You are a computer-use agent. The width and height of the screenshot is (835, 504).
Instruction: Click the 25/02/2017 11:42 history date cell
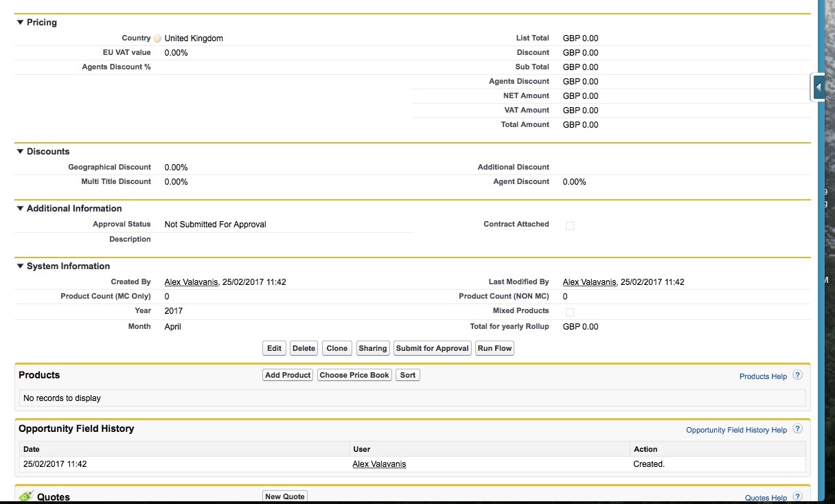click(x=55, y=464)
